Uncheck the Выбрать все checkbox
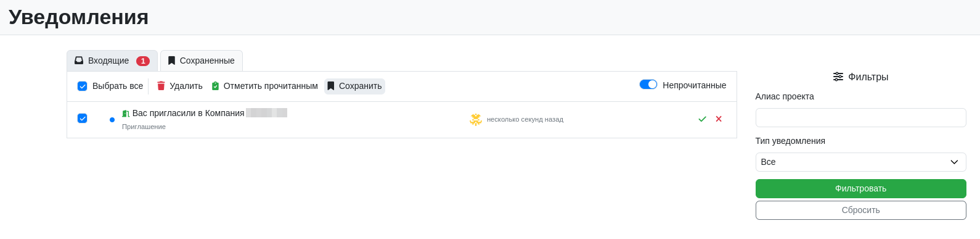Screen dimensions: 980x239 point(82,86)
